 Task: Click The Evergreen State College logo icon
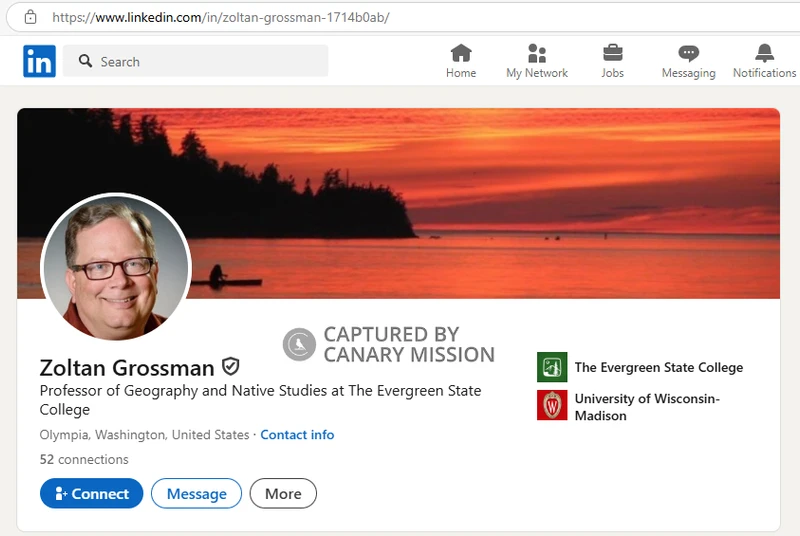[552, 367]
